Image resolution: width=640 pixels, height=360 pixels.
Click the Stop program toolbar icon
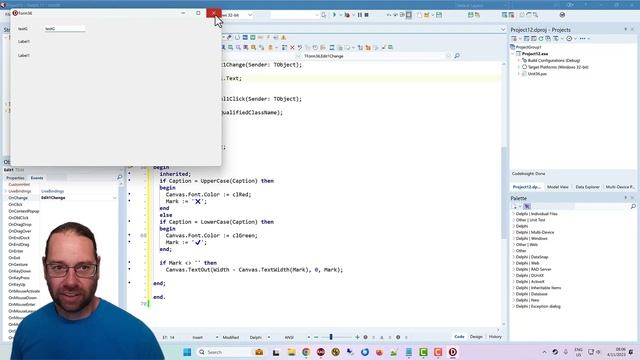[x=367, y=15]
